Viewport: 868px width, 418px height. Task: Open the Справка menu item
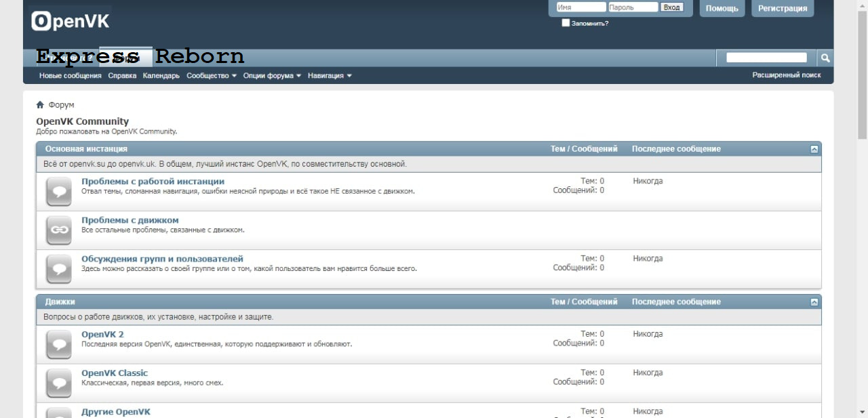tap(122, 76)
